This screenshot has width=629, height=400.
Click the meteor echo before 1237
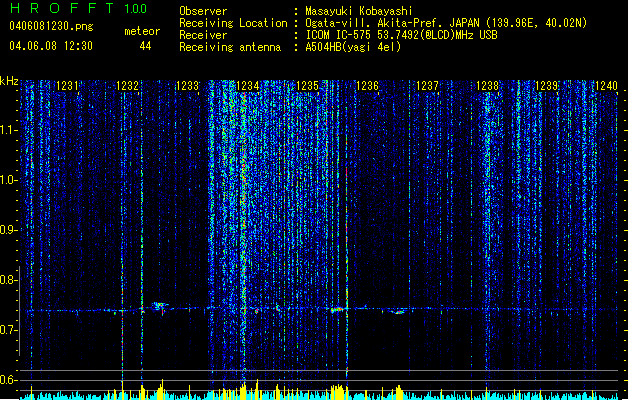tap(398, 312)
